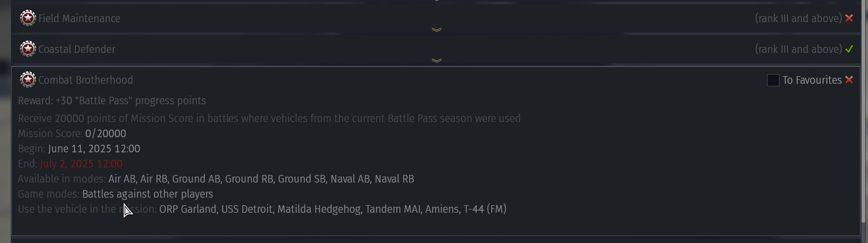Click Coastal Defender rank III and above label
The image size is (868, 243).
click(x=798, y=49)
